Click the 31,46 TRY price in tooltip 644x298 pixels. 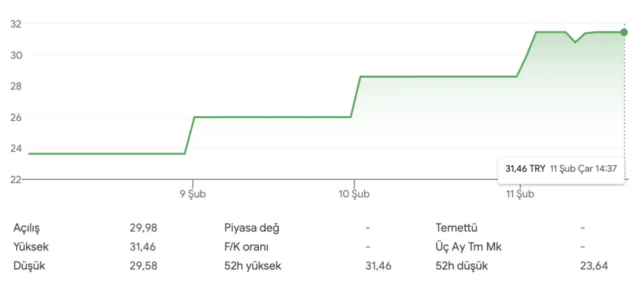[525, 168]
